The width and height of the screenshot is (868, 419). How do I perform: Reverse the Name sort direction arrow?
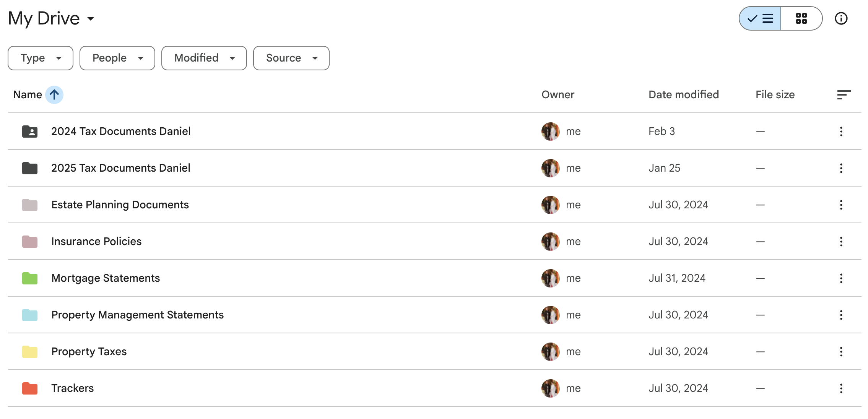[54, 94]
